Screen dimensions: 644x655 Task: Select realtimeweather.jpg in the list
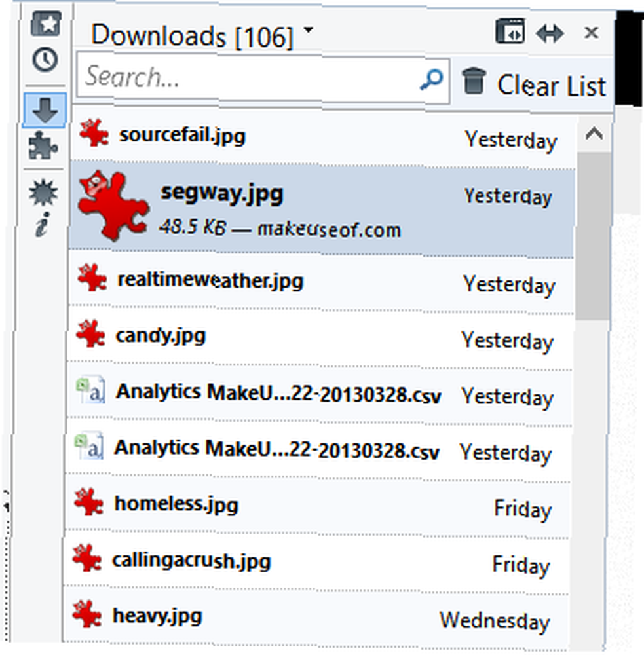pos(321,282)
